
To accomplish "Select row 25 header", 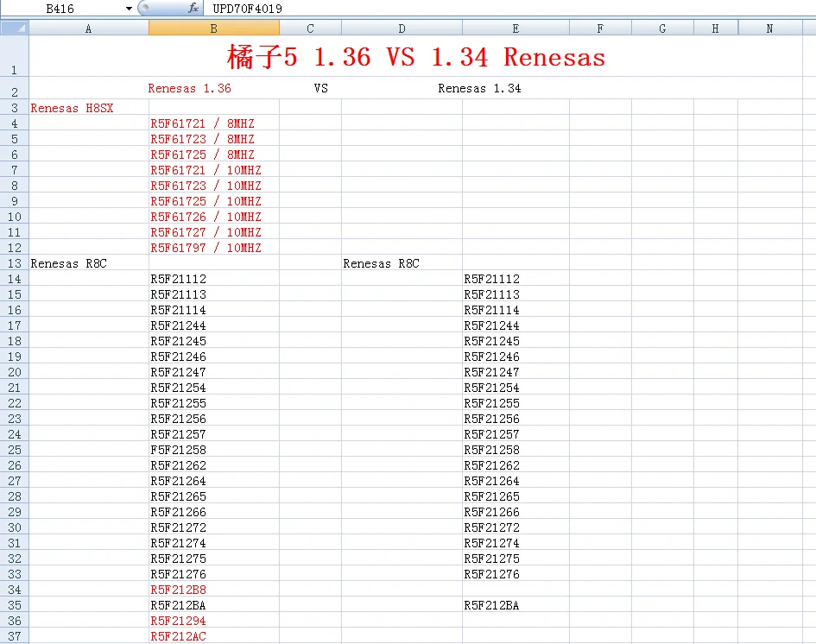I will click(x=15, y=450).
